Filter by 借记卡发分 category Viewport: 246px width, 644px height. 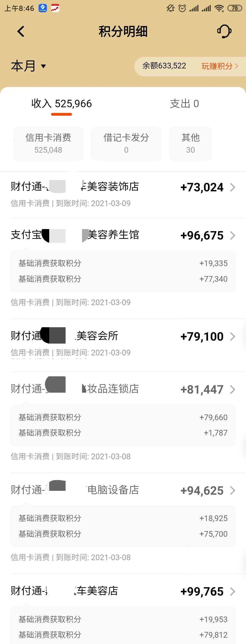coord(126,143)
